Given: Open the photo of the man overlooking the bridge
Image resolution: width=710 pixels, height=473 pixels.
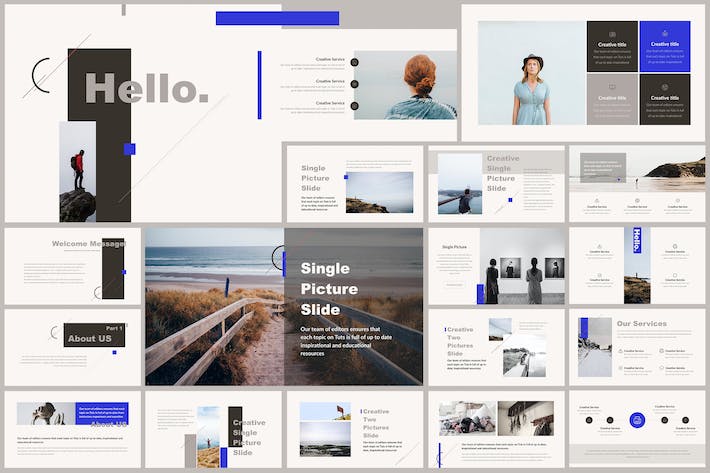Looking at the screenshot, I should tap(460, 183).
